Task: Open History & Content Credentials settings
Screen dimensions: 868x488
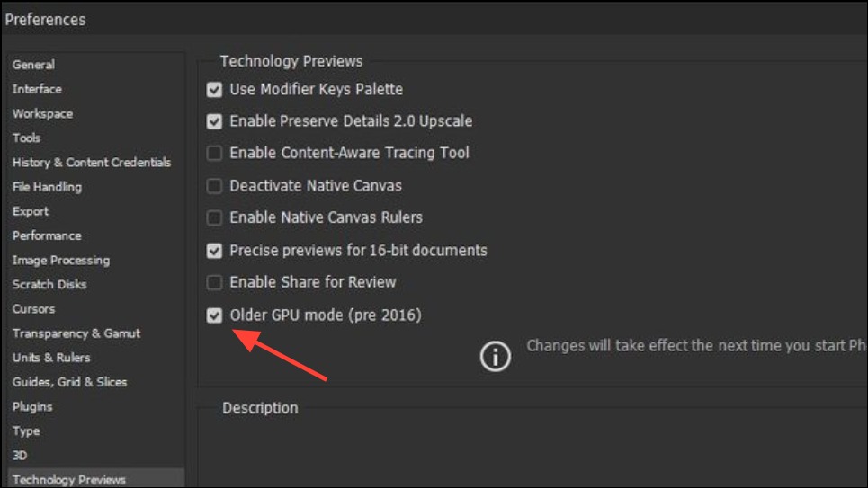Action: coord(91,163)
